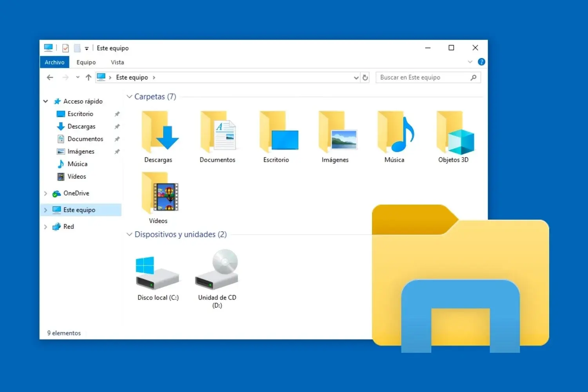Open the address bar dropdown arrow
Screen dimensions: 588x392
click(x=356, y=77)
